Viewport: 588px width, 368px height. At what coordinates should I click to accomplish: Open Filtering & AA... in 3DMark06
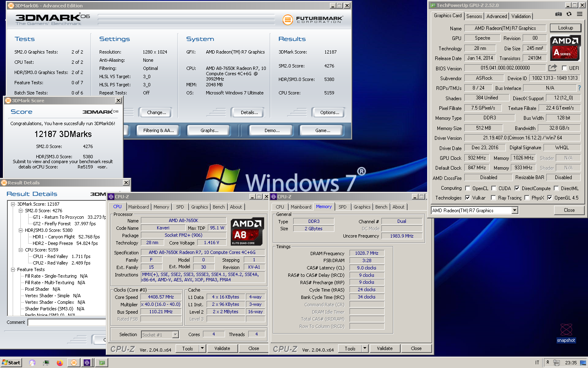click(158, 130)
